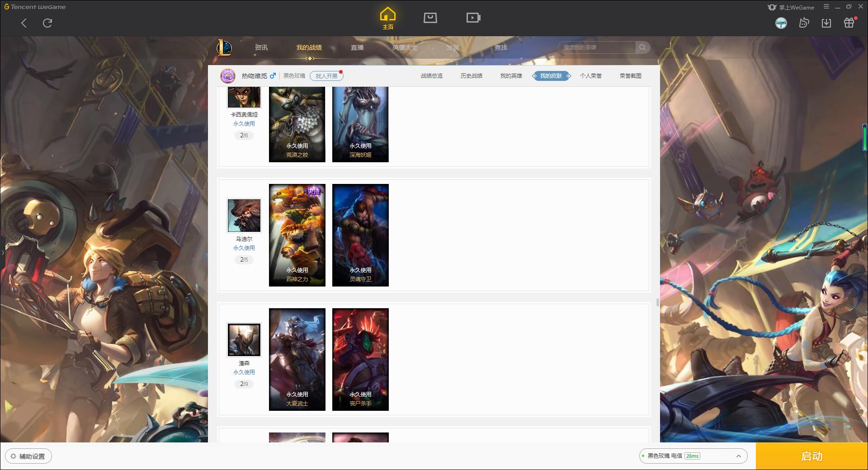Viewport: 868px width, 470px height.
Task: Click the 潘森 champion portrait
Action: click(244, 340)
